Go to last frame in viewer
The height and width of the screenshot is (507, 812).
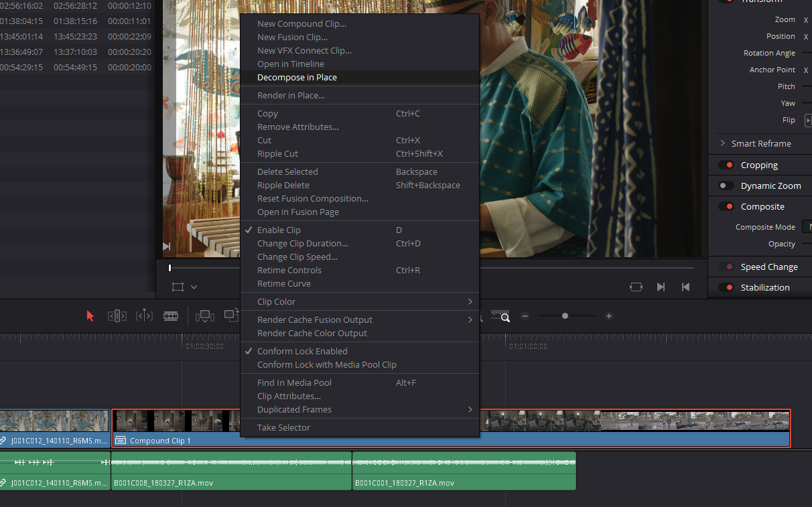click(x=685, y=287)
